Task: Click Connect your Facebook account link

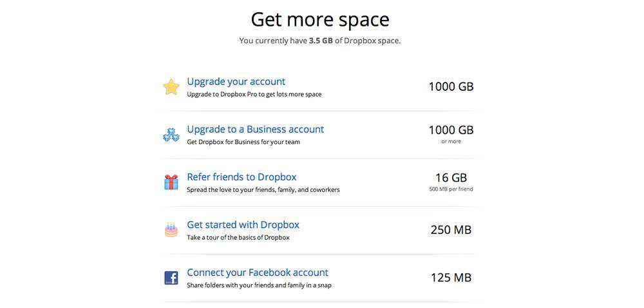Action: pyautogui.click(x=258, y=273)
